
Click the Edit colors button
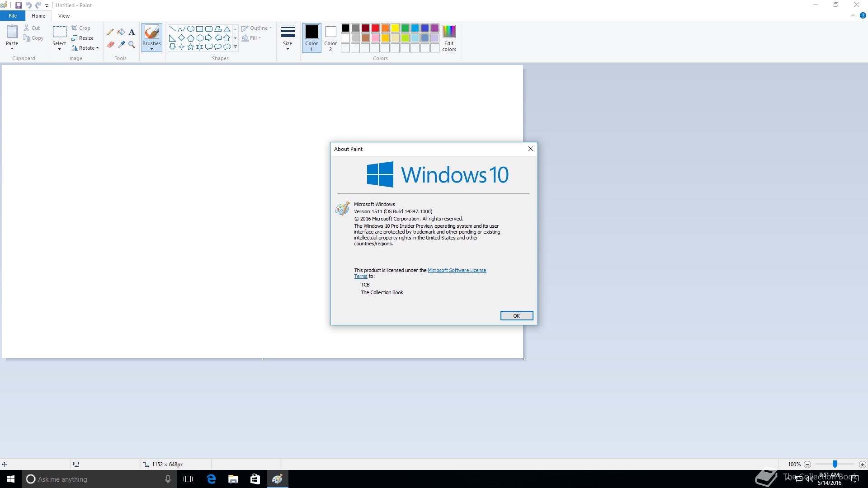pyautogui.click(x=449, y=38)
